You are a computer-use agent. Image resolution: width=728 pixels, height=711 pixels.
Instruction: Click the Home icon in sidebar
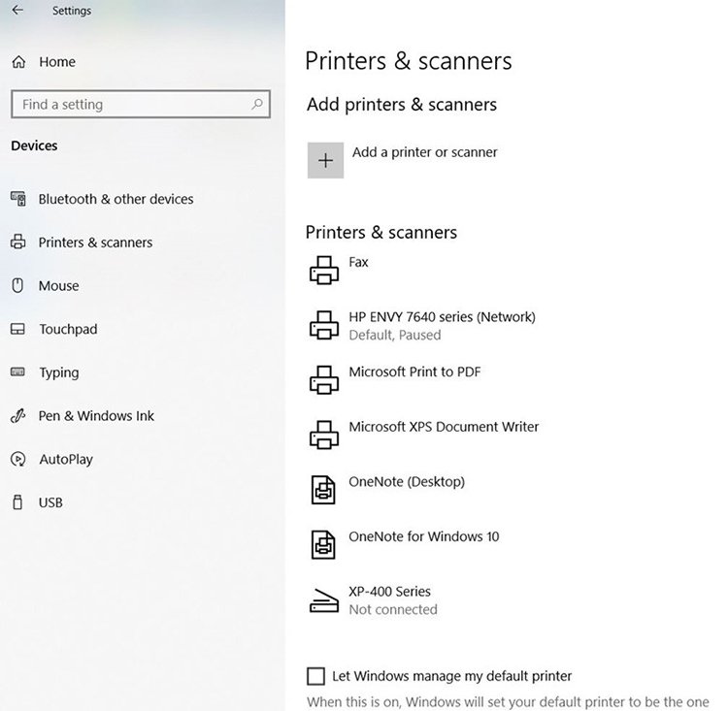tap(18, 62)
